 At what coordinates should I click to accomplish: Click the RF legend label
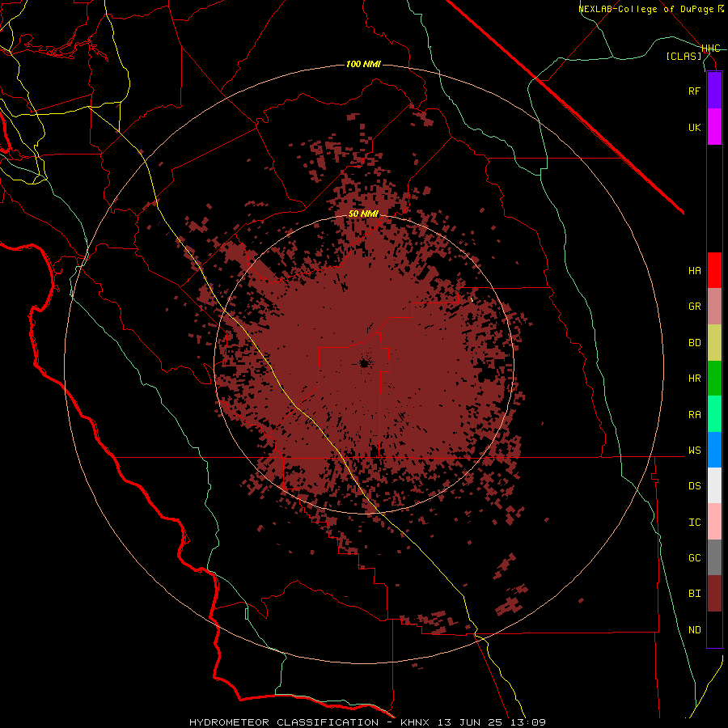coord(694,91)
